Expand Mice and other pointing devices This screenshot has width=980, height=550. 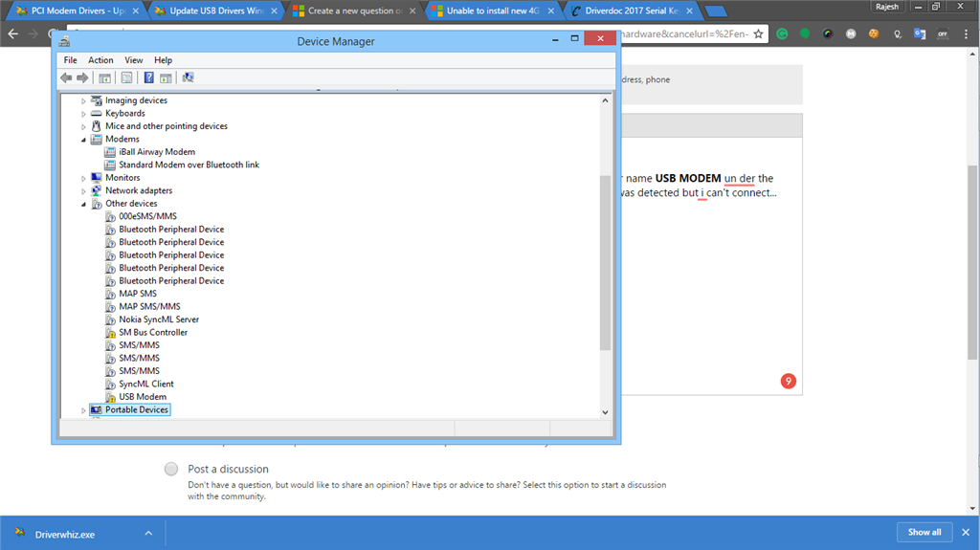(x=84, y=126)
